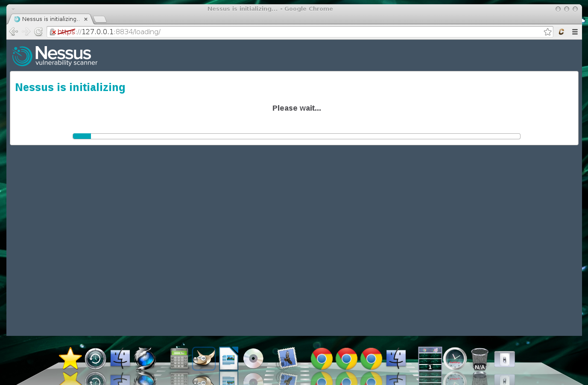
Task: Open the Chrome hamburger menu
Action: (575, 32)
